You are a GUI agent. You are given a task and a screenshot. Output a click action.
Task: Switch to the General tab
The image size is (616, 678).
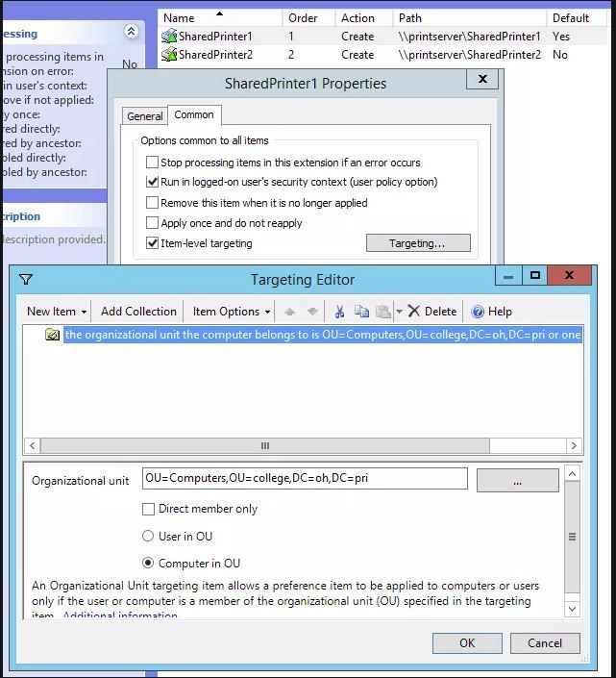[145, 115]
